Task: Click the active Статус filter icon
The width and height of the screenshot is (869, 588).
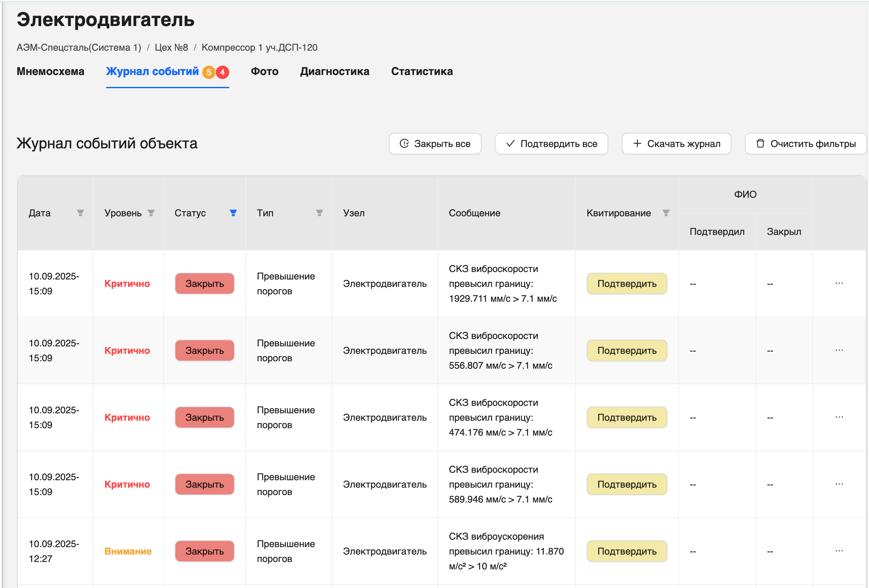Action: [233, 213]
